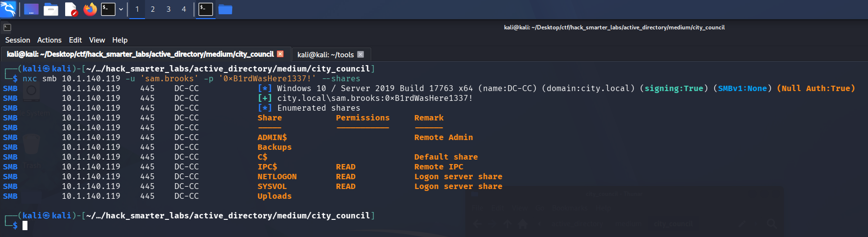Click the Remote IPC remark
868x237 pixels.
[x=439, y=166]
